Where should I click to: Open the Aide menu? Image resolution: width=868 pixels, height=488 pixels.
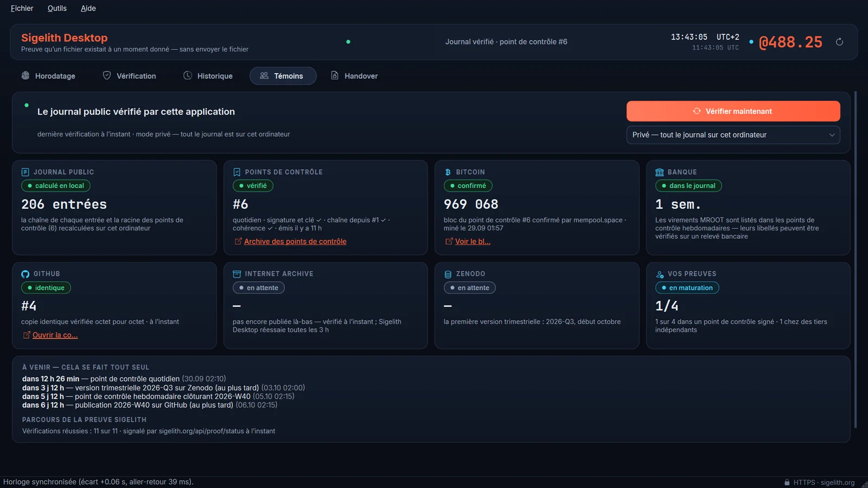88,8
